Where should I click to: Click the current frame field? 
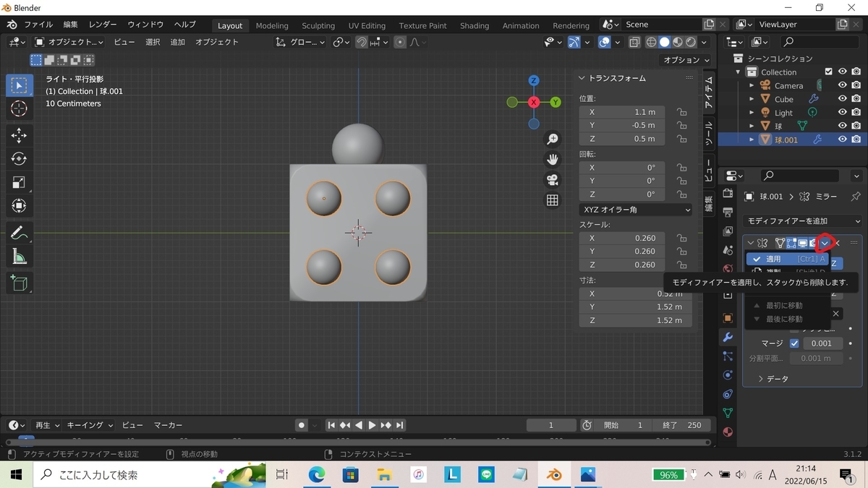pyautogui.click(x=551, y=425)
